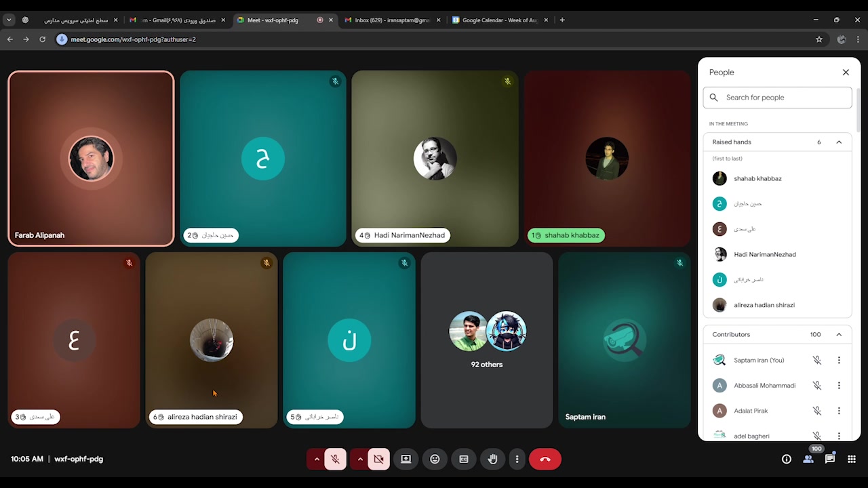Open the more options menu in the call bar

click(517, 459)
